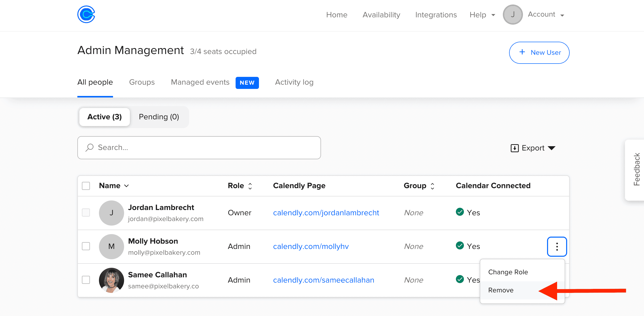644x316 pixels.
Task: Click Samee Callahan's Admin role cell
Action: point(239,280)
